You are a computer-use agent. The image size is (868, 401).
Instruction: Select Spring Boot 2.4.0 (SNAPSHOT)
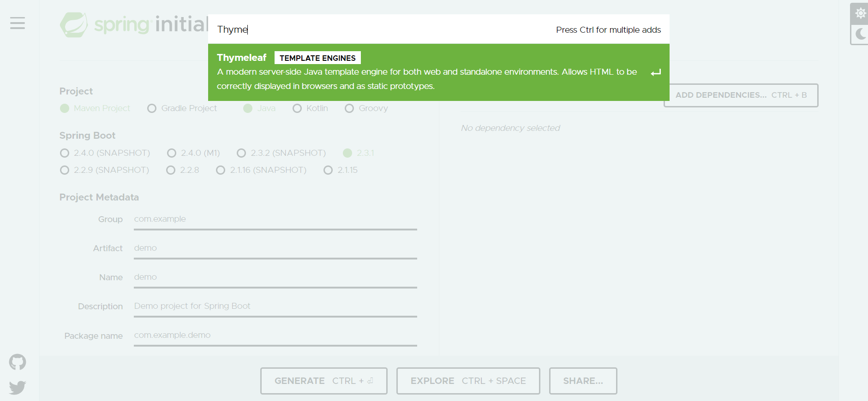point(105,153)
